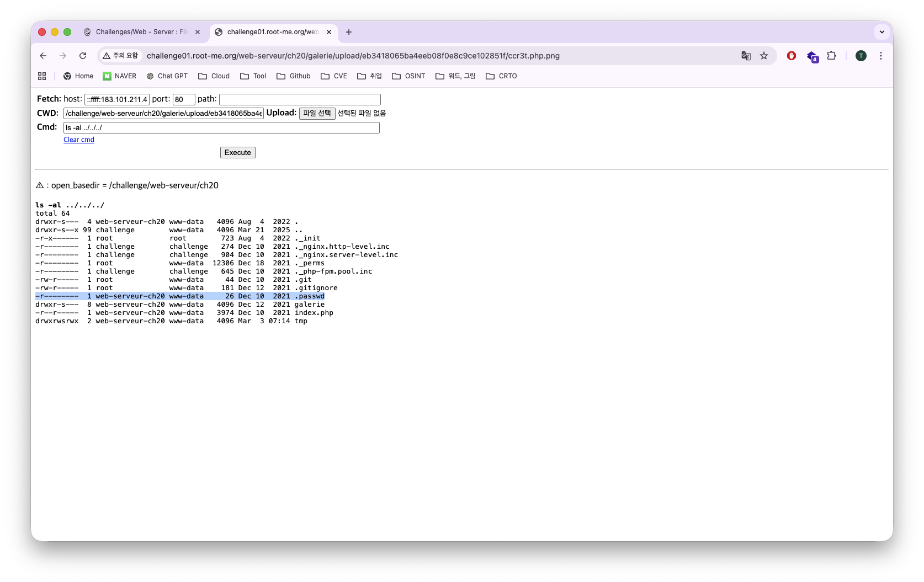Image resolution: width=924 pixels, height=582 pixels.
Task: Open the NAVER bookmark
Action: [120, 76]
